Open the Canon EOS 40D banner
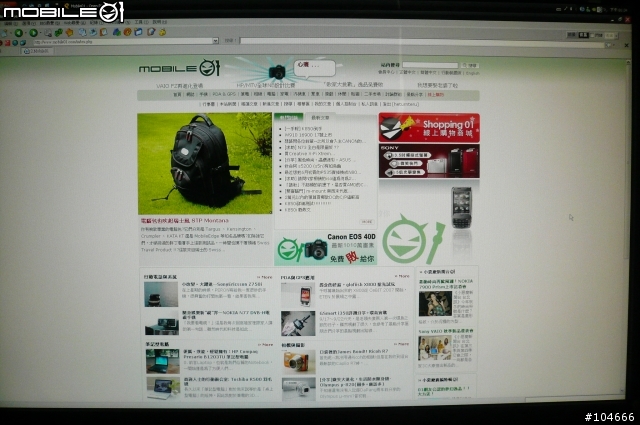 [x=325, y=249]
